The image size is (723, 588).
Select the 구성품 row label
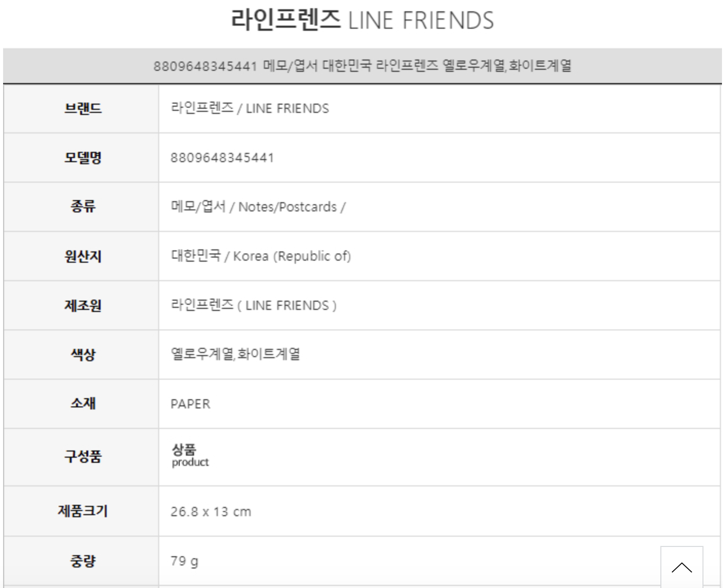[83, 456]
